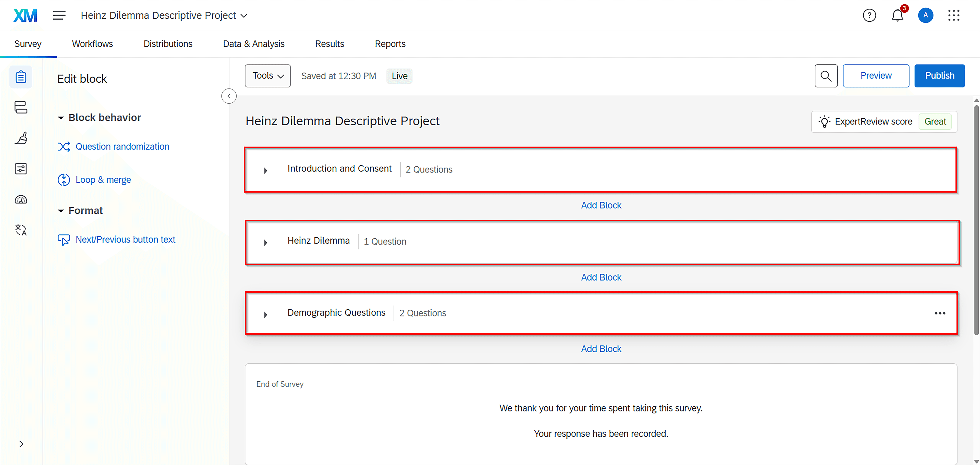Viewport: 980px width, 465px height.
Task: Open the project name dropdown
Action: click(x=164, y=16)
